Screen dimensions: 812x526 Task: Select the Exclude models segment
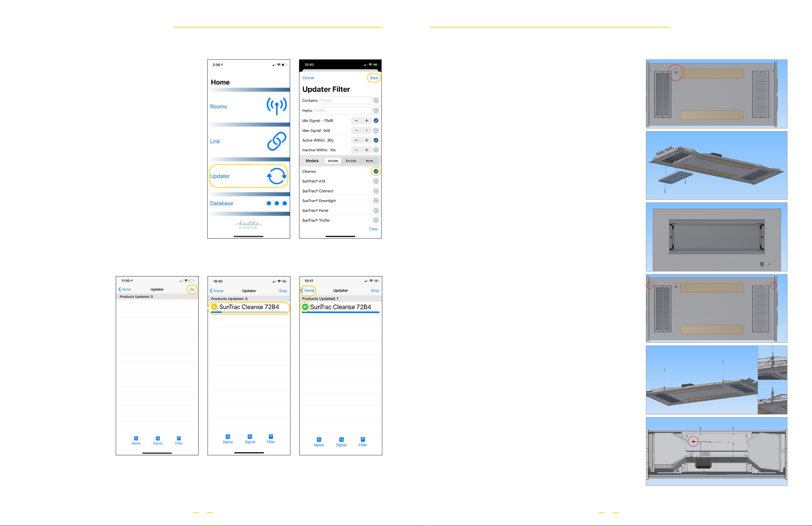pyautogui.click(x=351, y=161)
